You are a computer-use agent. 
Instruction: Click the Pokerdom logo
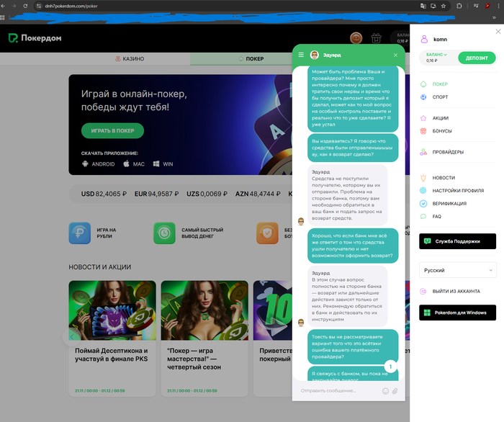pyautogui.click(x=35, y=38)
